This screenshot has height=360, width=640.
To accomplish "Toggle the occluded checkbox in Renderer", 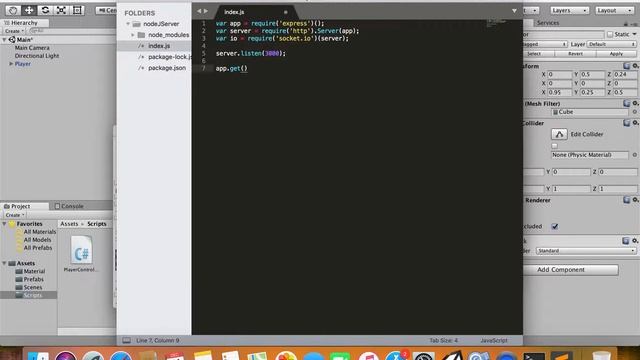I will click(x=555, y=227).
